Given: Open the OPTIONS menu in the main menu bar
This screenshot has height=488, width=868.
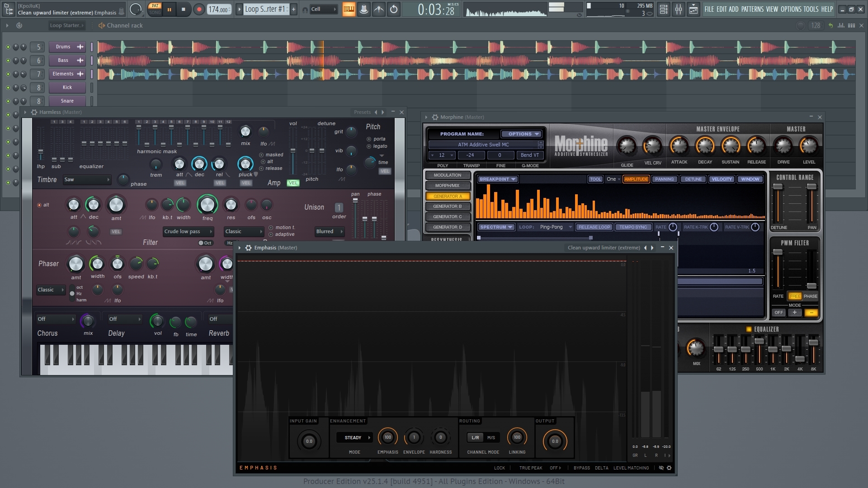Looking at the screenshot, I should [x=791, y=9].
